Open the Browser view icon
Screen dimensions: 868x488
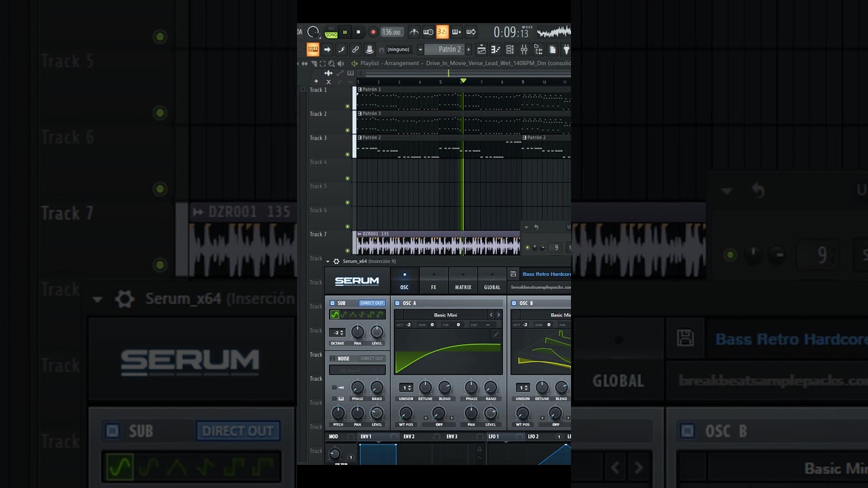click(x=538, y=49)
